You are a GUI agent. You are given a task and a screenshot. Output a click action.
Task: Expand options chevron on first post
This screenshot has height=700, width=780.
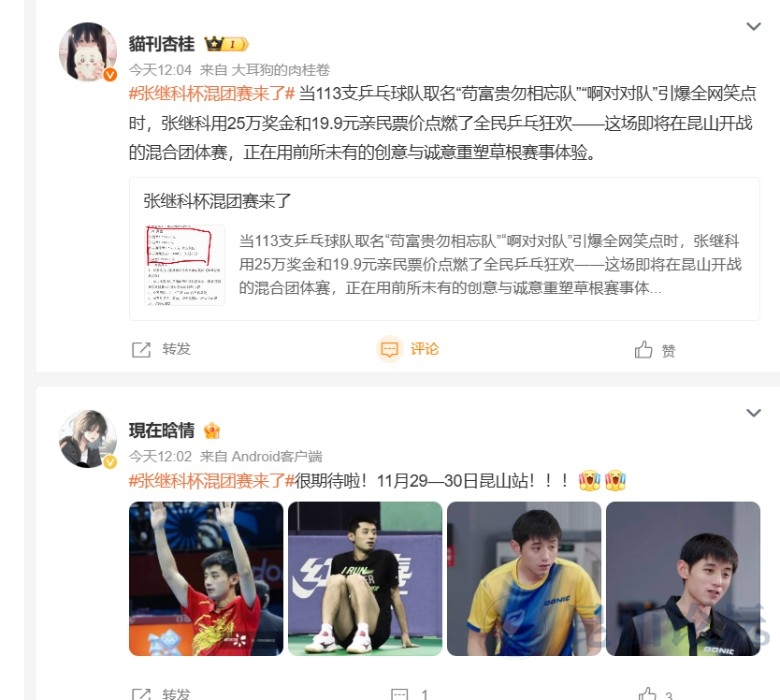(754, 26)
